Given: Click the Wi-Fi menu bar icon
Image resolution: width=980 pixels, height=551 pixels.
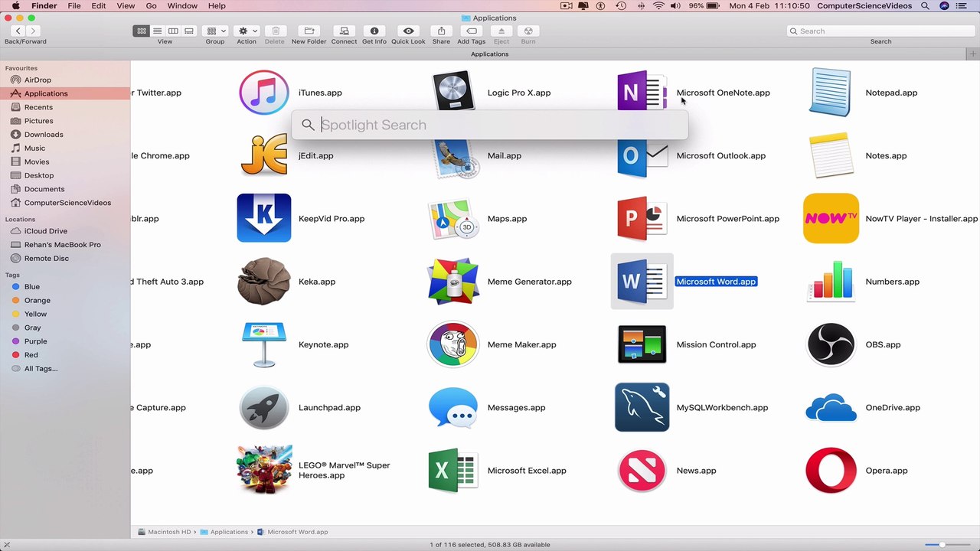Looking at the screenshot, I should (x=658, y=5).
